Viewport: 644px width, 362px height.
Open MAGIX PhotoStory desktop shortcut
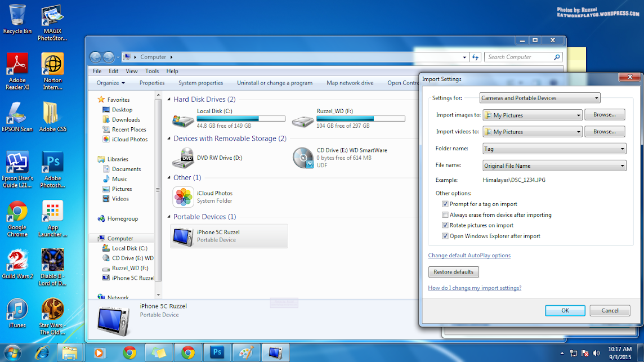click(x=52, y=23)
